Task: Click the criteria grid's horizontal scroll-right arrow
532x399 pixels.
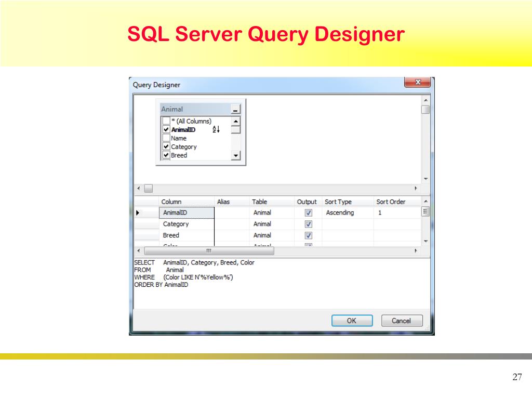Action: pos(416,251)
